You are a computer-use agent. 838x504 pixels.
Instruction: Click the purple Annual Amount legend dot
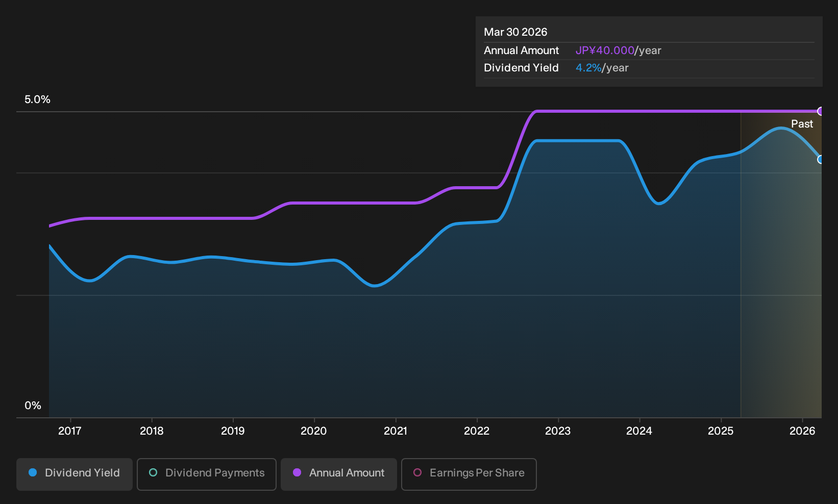[x=297, y=472]
